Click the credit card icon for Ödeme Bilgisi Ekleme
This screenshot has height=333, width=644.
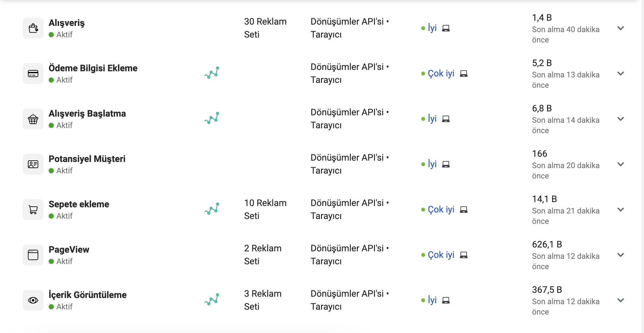(x=33, y=74)
